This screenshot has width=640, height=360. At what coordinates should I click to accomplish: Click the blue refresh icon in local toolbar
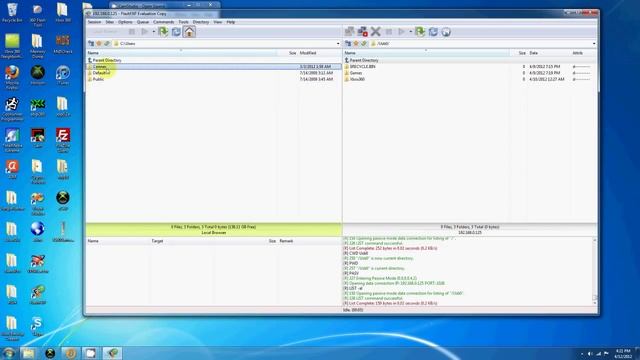pos(176,32)
